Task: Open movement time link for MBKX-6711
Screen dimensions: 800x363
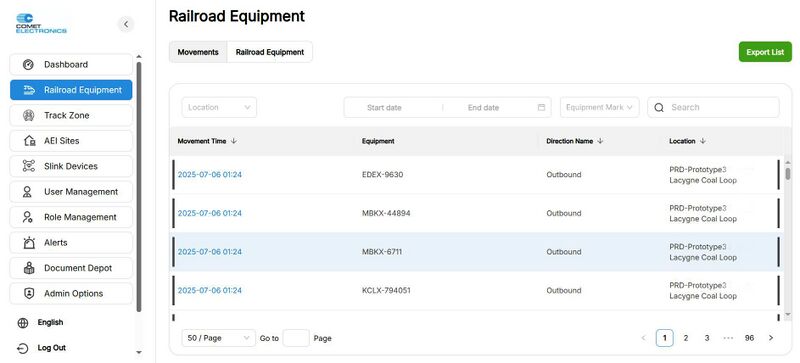Action: click(210, 252)
